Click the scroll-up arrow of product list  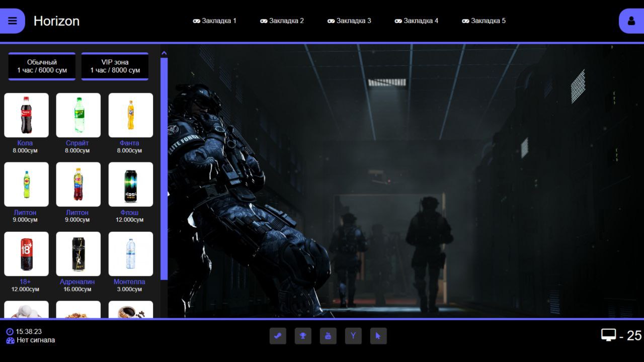[x=164, y=53]
